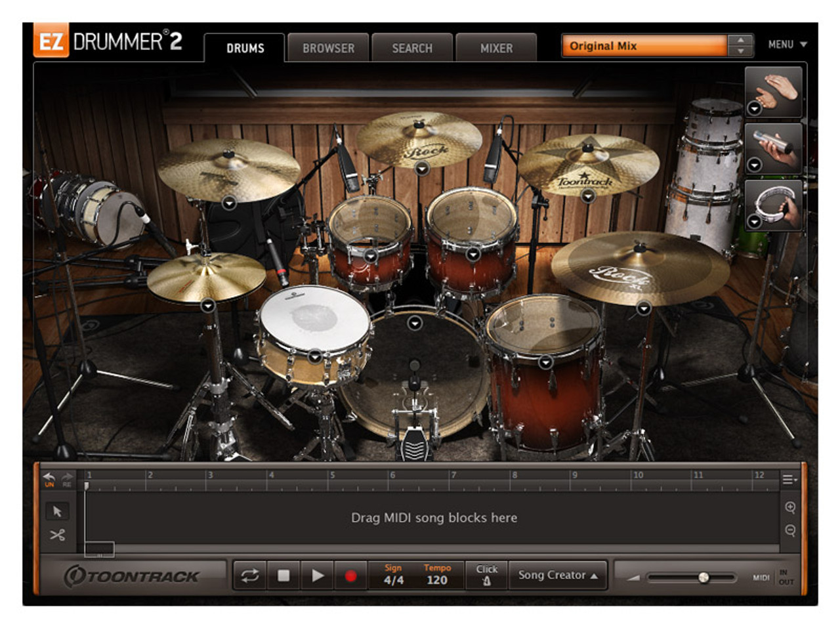
Task: Open the left crash cymbal dropdown
Action: coord(228,203)
